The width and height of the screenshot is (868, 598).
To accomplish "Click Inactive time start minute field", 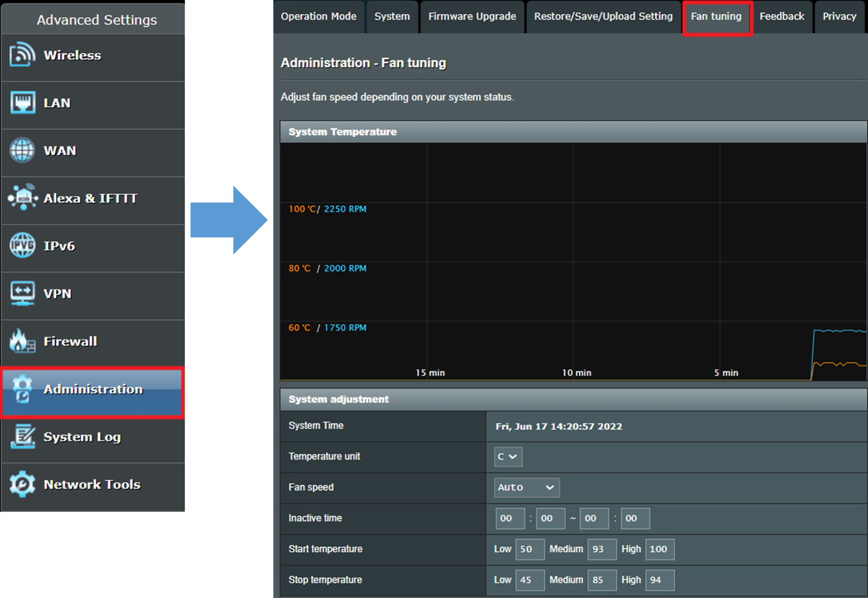I will [550, 518].
